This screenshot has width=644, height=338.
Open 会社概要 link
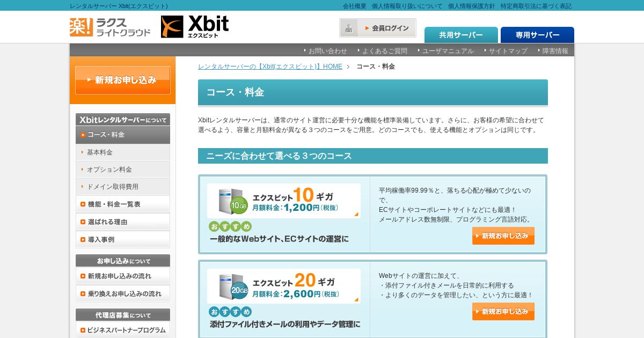(355, 6)
